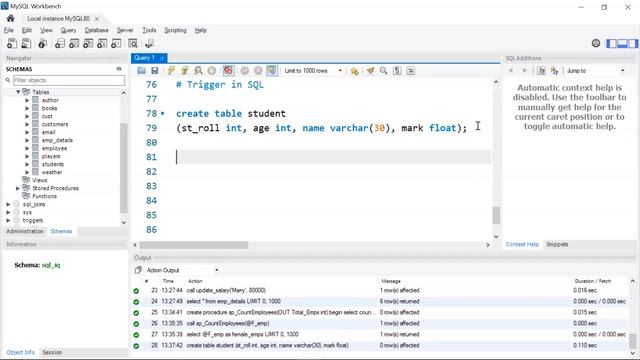Open the Scripting menu

point(175,30)
